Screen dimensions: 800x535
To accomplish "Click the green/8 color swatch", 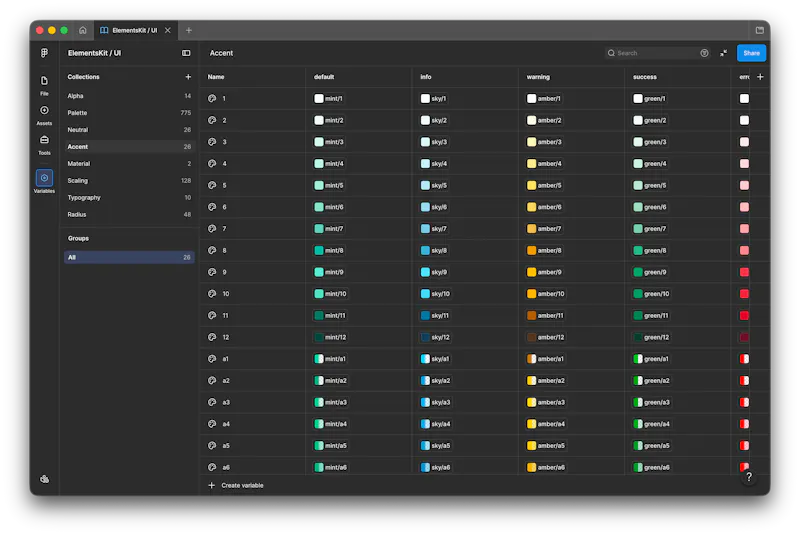I will [638, 250].
